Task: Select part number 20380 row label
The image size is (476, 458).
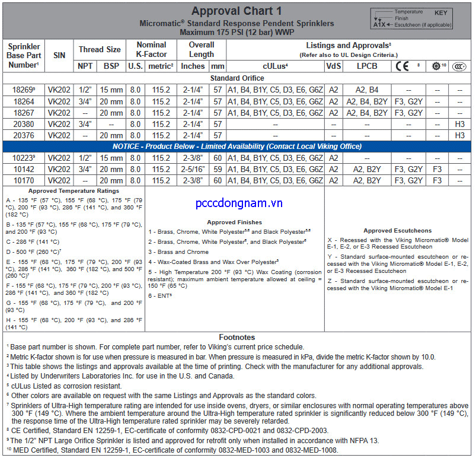Action: pyautogui.click(x=23, y=124)
